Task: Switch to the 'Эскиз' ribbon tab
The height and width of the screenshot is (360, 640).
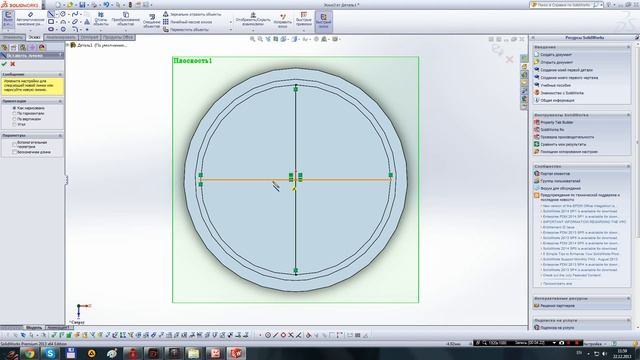Action: tap(34, 38)
